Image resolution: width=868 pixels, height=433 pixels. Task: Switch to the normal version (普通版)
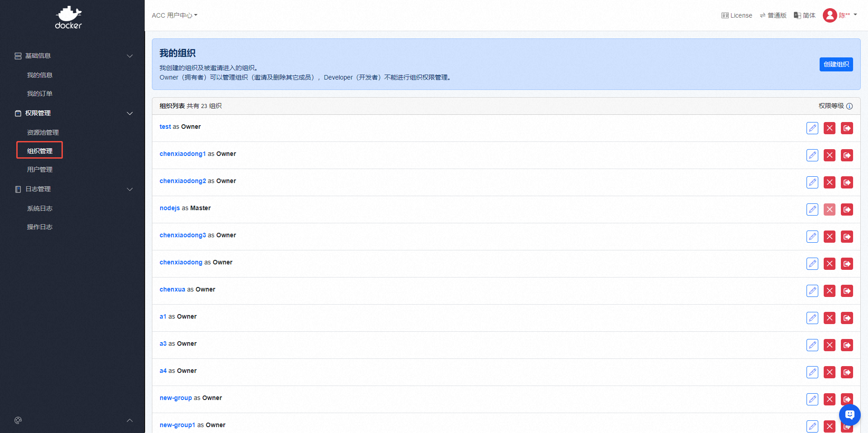773,15
